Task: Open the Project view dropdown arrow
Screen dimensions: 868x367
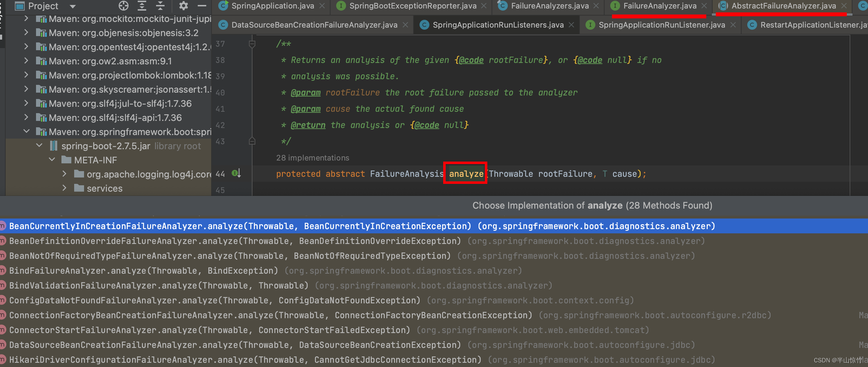Action: click(73, 6)
